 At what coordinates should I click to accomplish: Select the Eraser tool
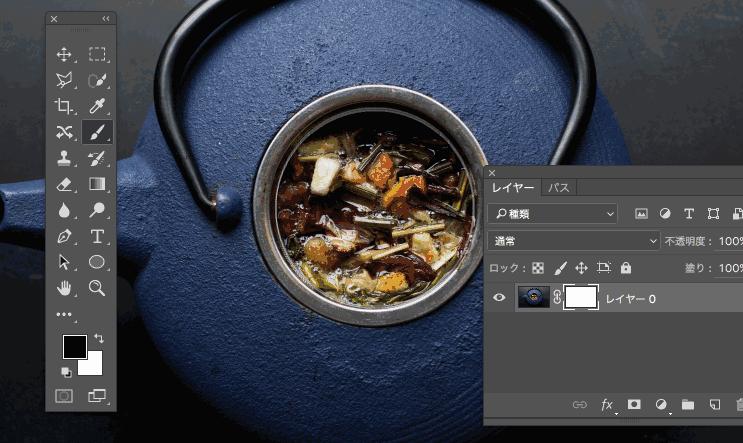pos(64,184)
